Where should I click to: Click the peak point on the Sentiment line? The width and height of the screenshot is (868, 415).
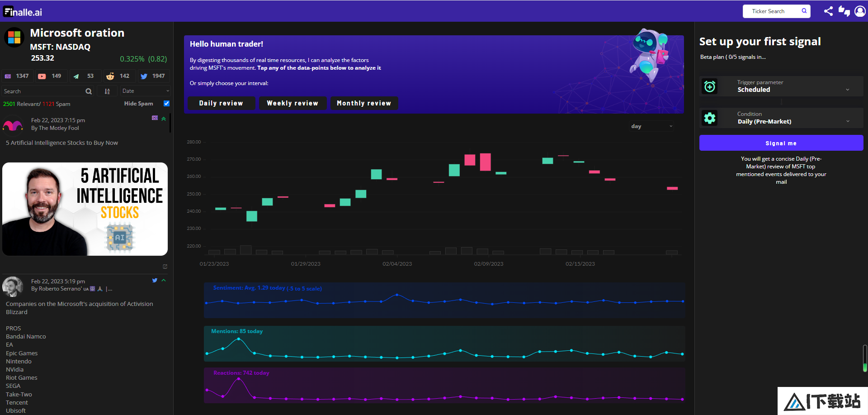(x=397, y=295)
